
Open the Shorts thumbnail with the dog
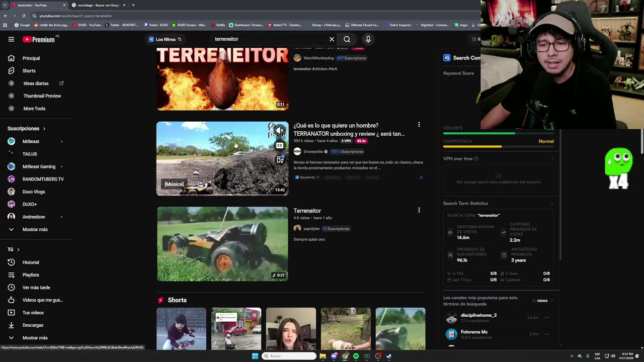[346, 329]
